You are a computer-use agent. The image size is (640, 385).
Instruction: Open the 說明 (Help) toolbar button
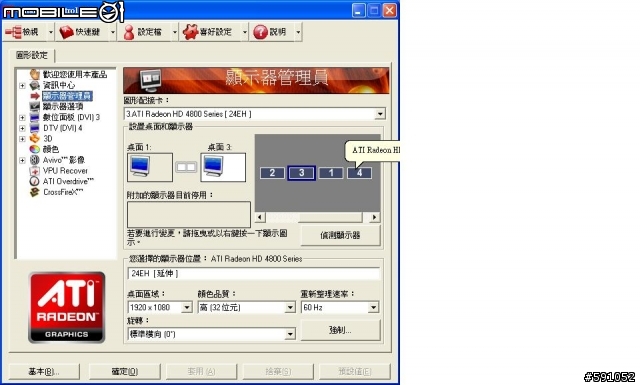272,32
